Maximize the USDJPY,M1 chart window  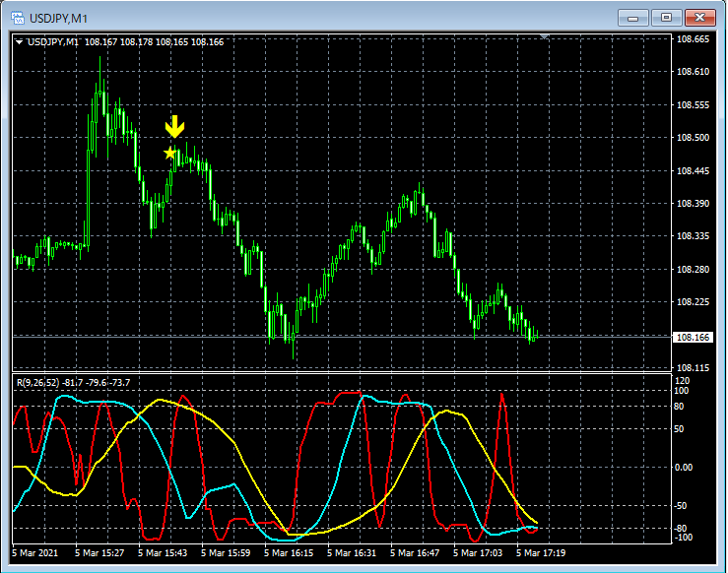(x=666, y=18)
